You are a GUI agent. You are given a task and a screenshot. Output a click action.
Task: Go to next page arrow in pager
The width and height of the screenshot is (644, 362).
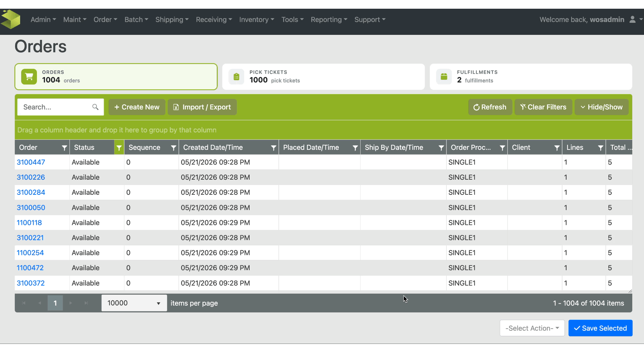(x=71, y=303)
